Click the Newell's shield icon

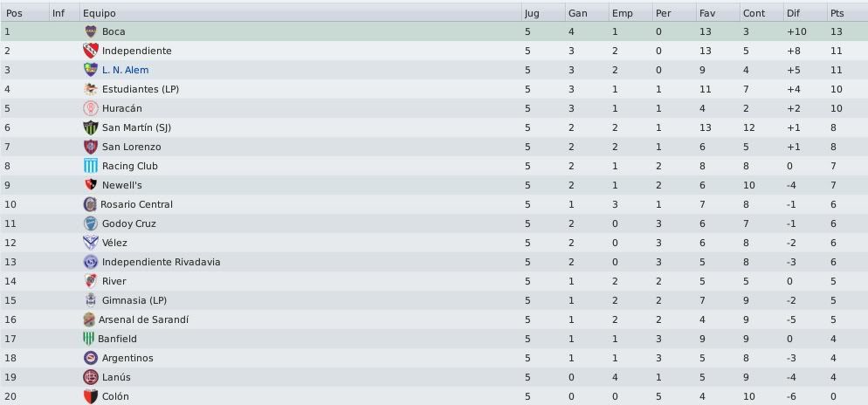[x=91, y=185]
